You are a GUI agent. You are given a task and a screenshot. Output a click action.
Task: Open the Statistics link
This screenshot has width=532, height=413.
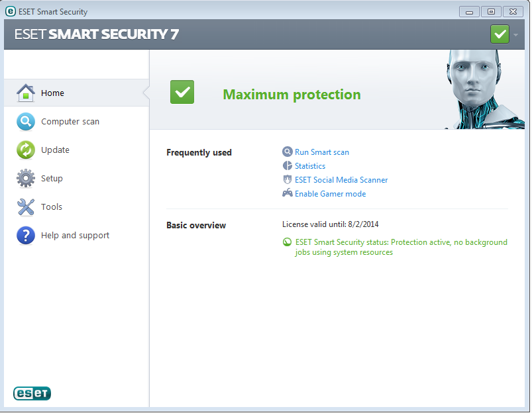coord(310,166)
